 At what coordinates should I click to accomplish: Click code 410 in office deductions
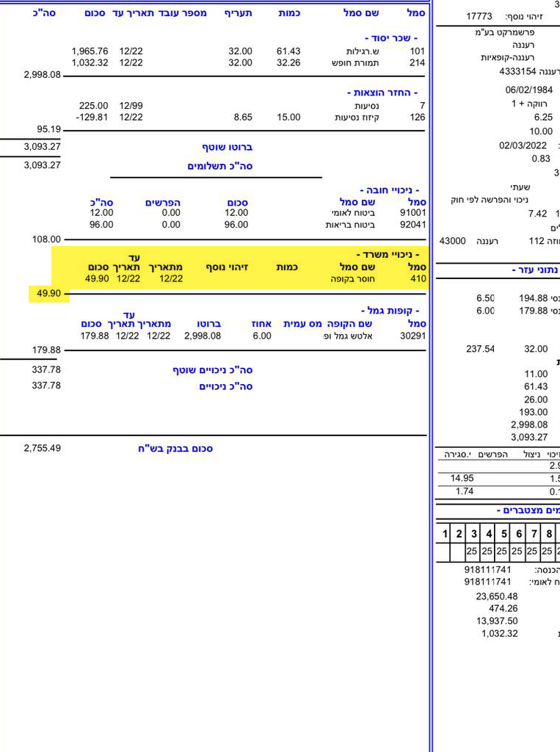418,278
